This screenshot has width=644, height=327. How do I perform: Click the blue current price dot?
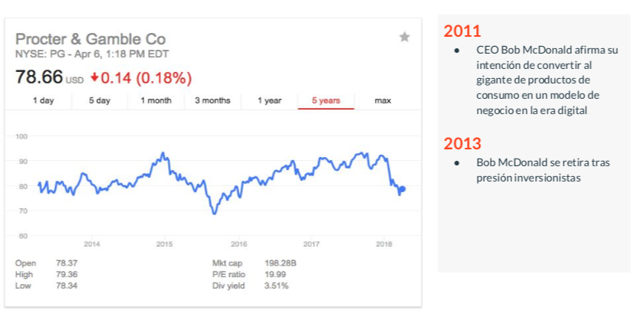coord(402,189)
